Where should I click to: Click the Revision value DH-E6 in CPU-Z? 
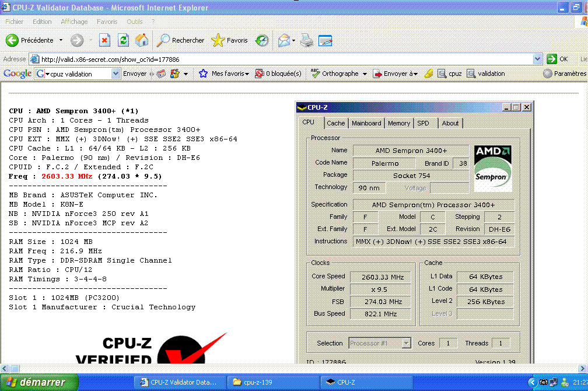(499, 229)
